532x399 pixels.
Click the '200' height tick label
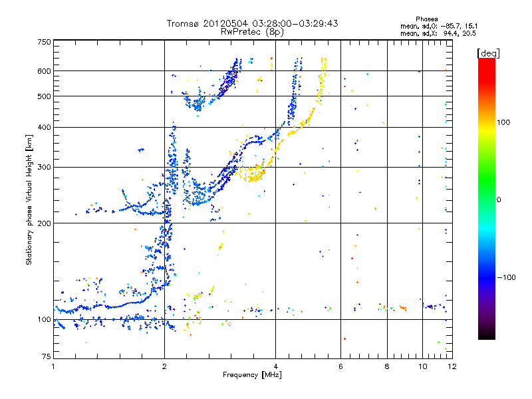point(44,223)
